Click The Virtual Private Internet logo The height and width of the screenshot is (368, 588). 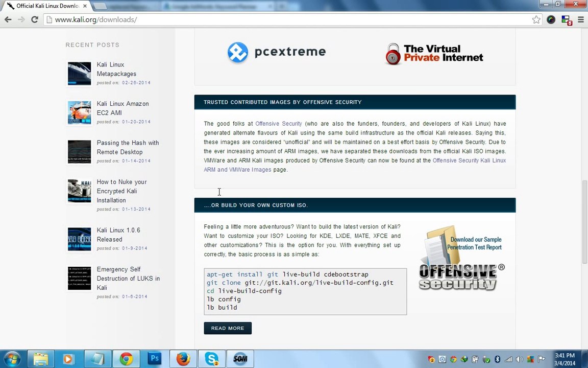point(434,54)
